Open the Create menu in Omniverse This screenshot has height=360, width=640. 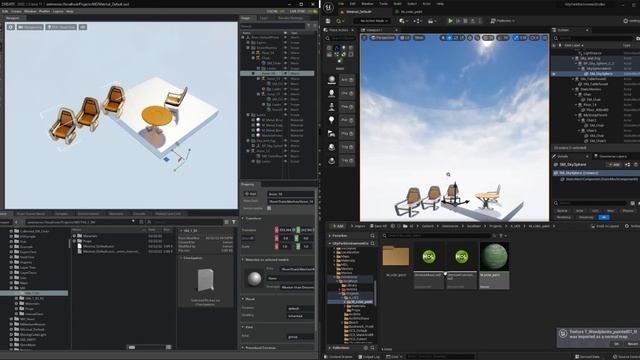[16, 11]
